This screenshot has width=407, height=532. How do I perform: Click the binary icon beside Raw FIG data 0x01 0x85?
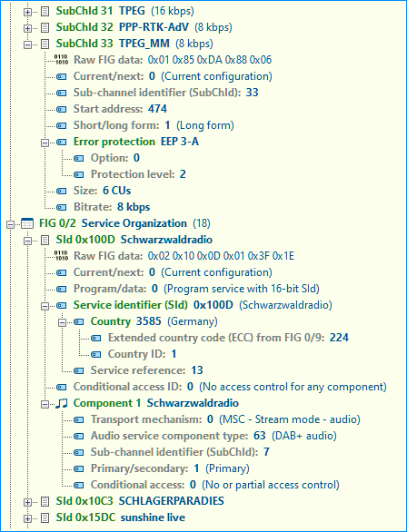click(x=61, y=60)
